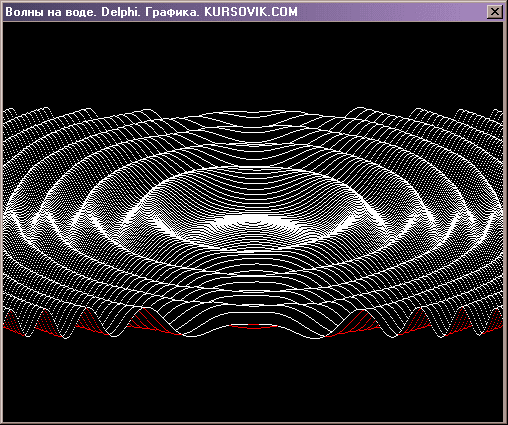The height and width of the screenshot is (425, 508).
Task: Click the red underside left of center trough
Action: pos(150,321)
